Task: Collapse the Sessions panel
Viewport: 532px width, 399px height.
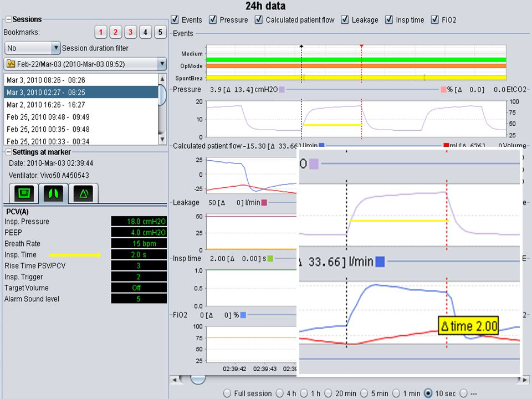Action: point(8,19)
